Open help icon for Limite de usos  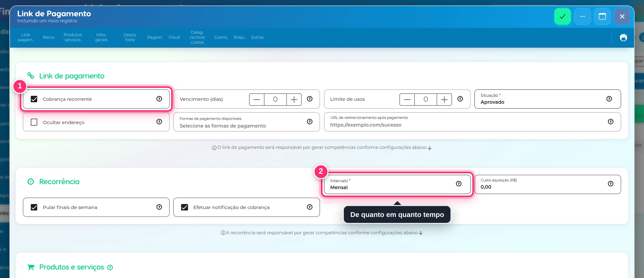460,99
